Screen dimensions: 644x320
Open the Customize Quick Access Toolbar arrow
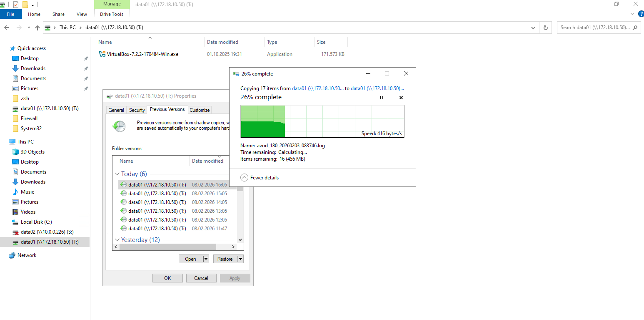tap(32, 5)
